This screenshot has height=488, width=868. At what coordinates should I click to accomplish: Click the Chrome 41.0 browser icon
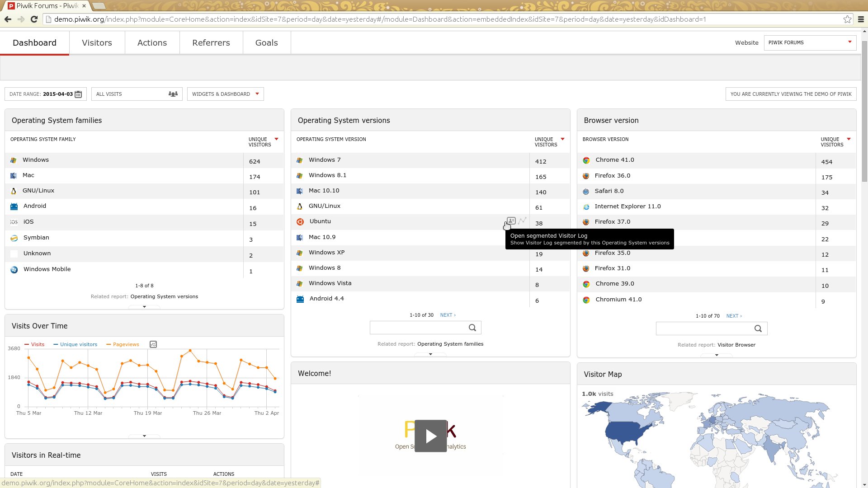pyautogui.click(x=586, y=160)
